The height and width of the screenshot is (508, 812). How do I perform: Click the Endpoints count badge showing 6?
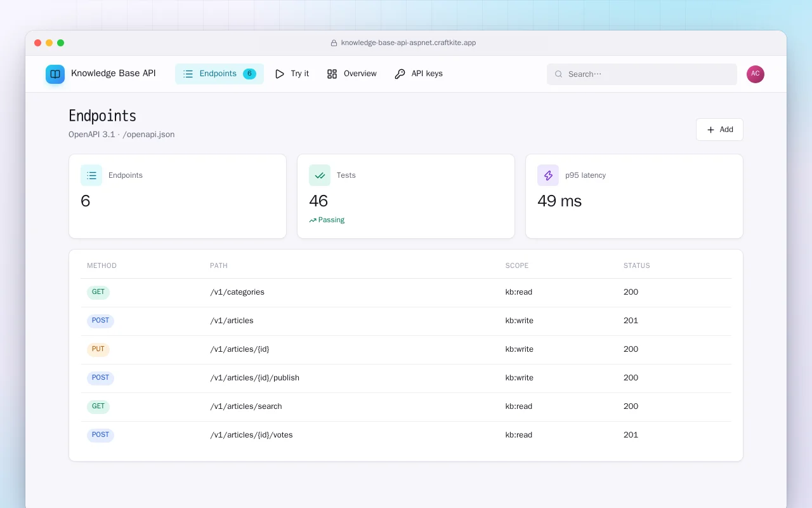pyautogui.click(x=249, y=74)
